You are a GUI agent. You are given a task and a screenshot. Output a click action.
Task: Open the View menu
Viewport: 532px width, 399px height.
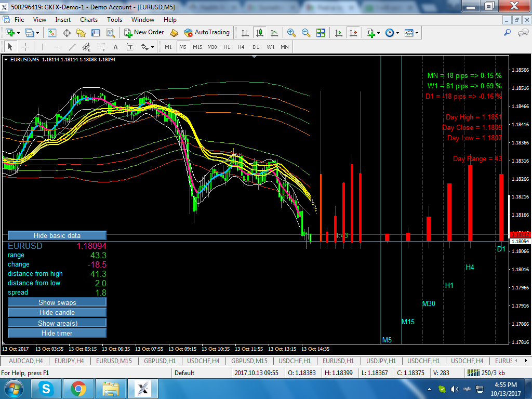(39, 20)
